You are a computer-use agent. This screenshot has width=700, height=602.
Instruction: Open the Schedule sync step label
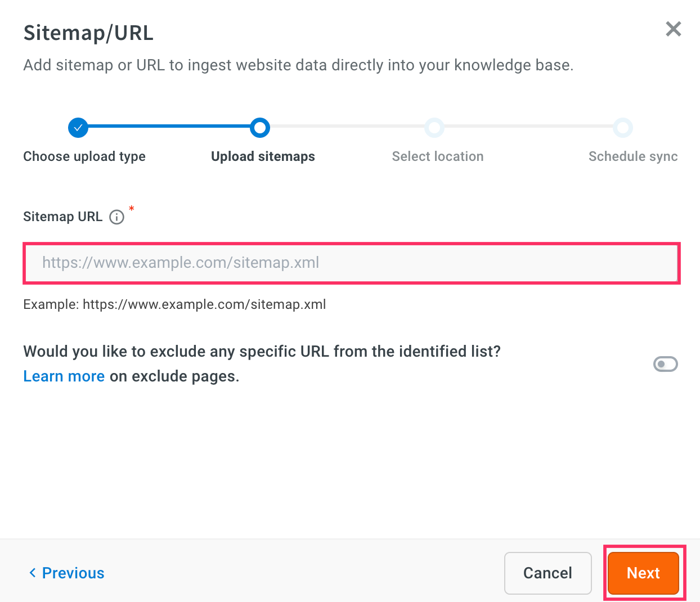pos(633,156)
